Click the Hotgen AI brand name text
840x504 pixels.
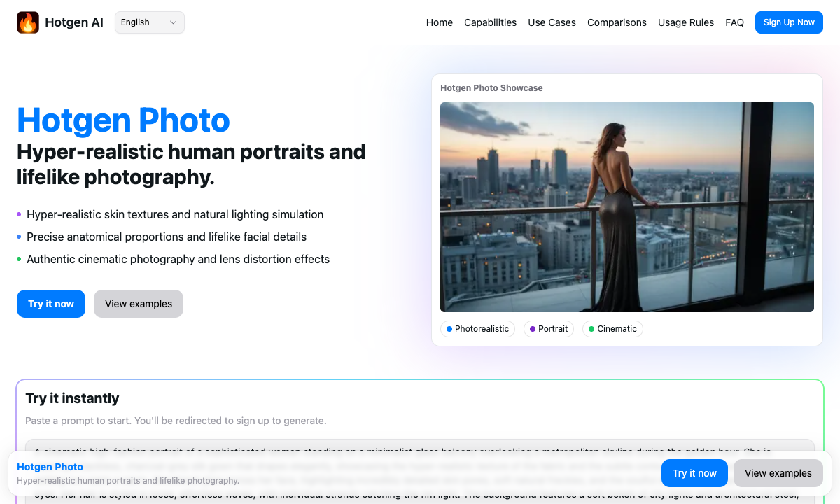(74, 22)
